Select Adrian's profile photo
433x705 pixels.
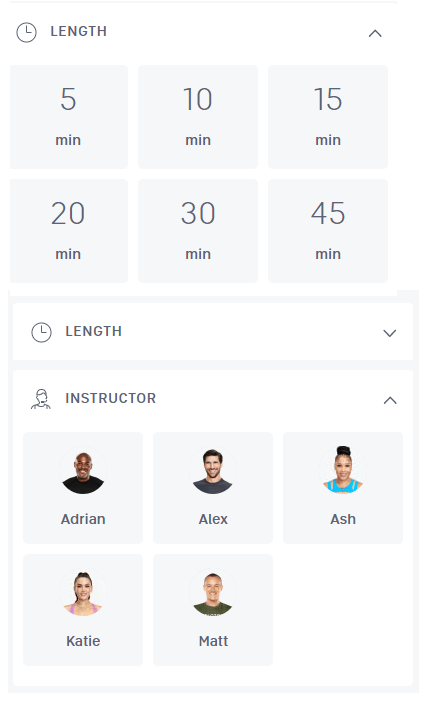(x=83, y=470)
